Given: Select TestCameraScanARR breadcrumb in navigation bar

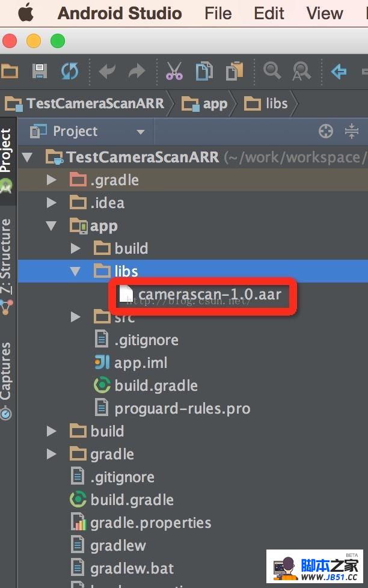Looking at the screenshot, I should pos(84,103).
